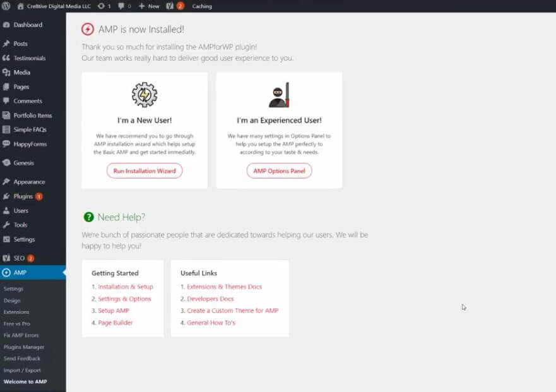Image resolution: width=556 pixels, height=392 pixels.
Task: Open General How To's link
Action: point(211,323)
